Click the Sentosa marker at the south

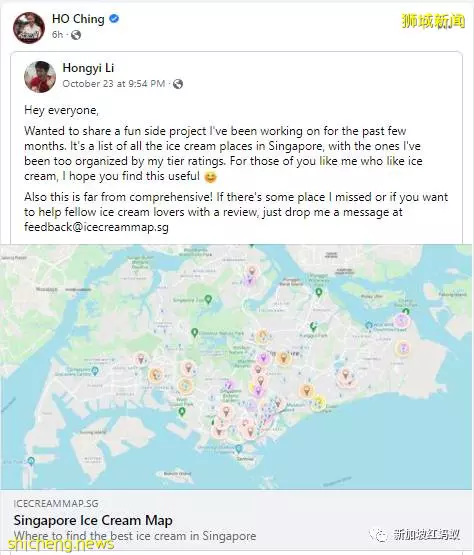tap(239, 449)
